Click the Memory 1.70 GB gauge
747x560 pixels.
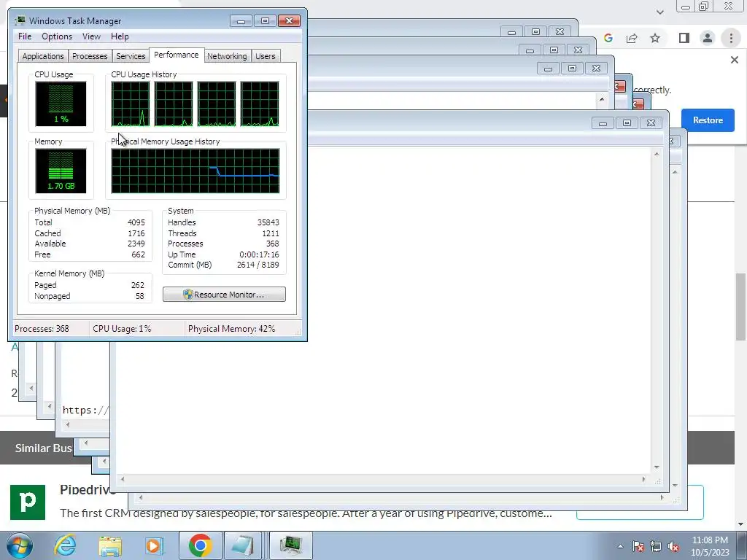[x=61, y=171]
